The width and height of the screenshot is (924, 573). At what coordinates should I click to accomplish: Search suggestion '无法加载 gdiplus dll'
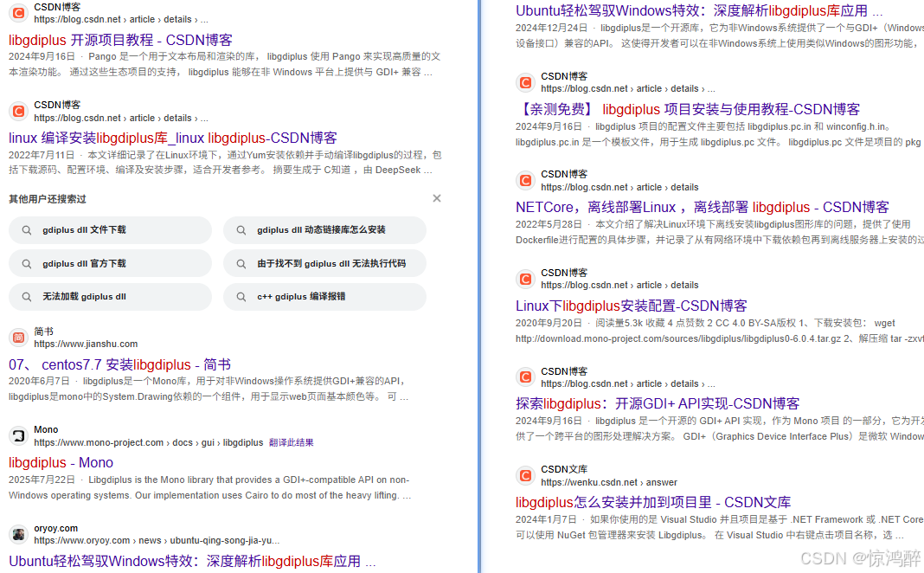click(110, 297)
